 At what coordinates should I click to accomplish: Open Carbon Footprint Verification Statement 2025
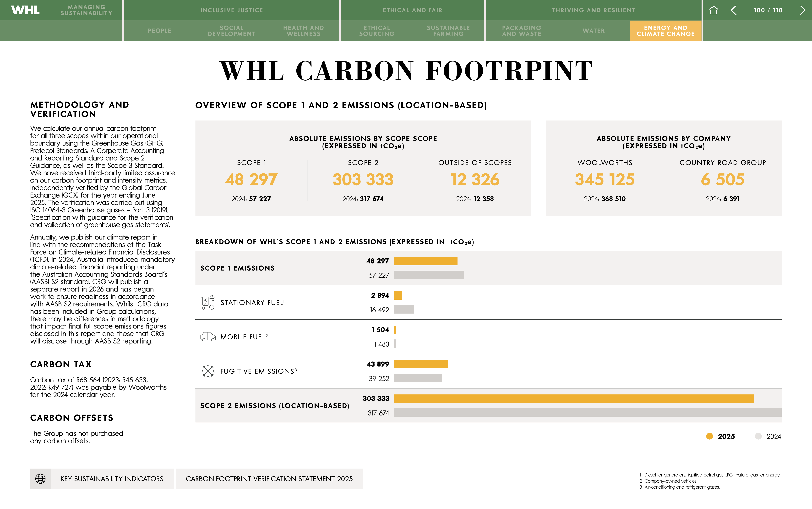(x=269, y=478)
